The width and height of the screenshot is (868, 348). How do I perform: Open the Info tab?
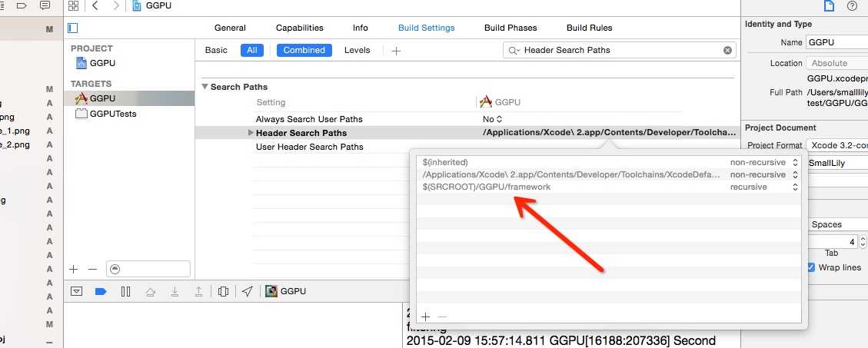pyautogui.click(x=361, y=28)
